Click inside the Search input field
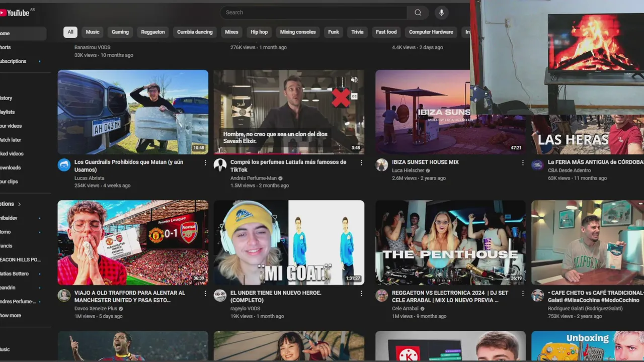Screen dimensions: 644x362 coord(313,13)
